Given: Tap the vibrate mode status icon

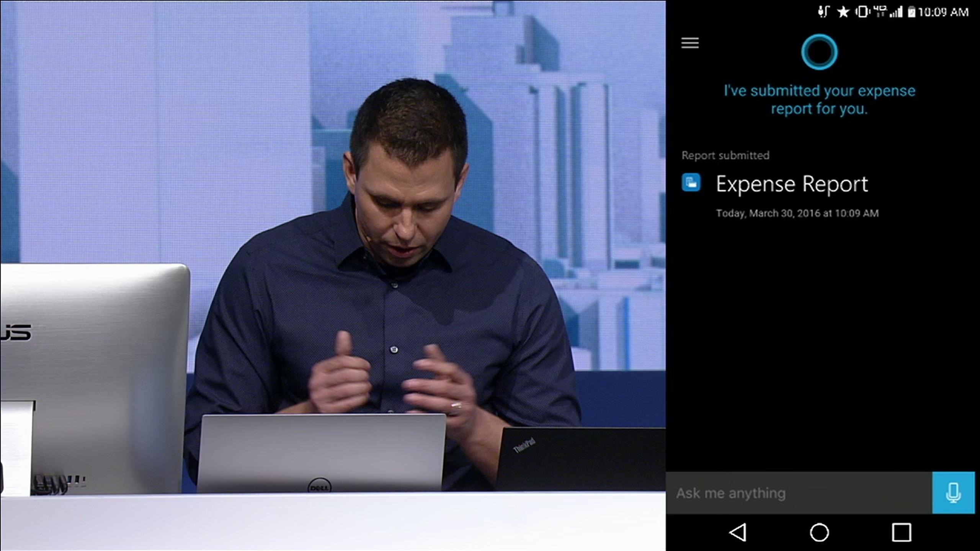Looking at the screenshot, I should point(862,12).
